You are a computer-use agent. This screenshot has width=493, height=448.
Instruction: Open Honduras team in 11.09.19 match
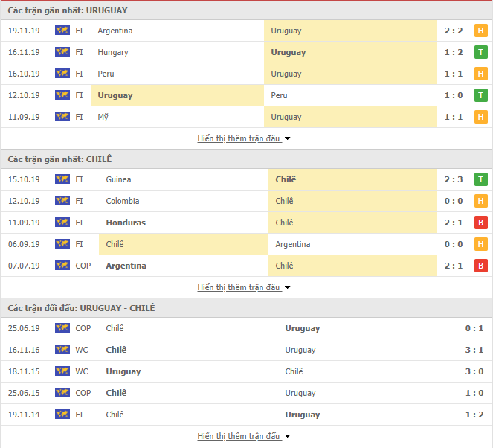point(126,223)
